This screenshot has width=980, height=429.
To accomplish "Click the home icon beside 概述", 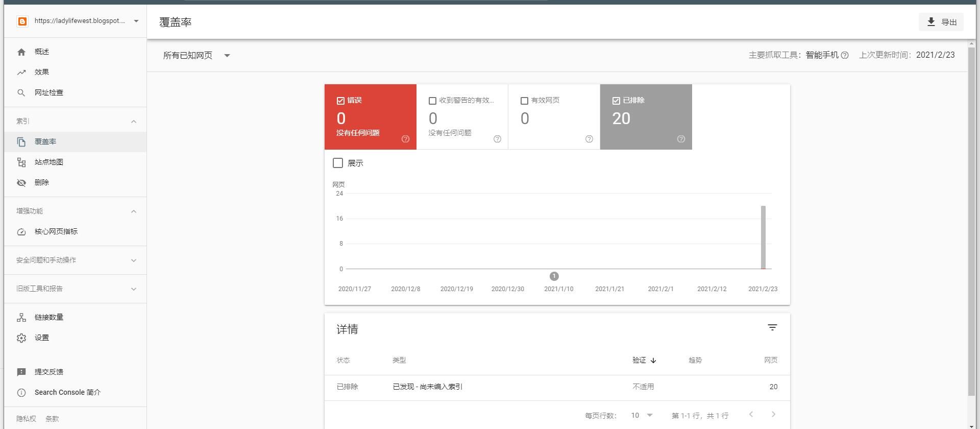I will point(21,52).
